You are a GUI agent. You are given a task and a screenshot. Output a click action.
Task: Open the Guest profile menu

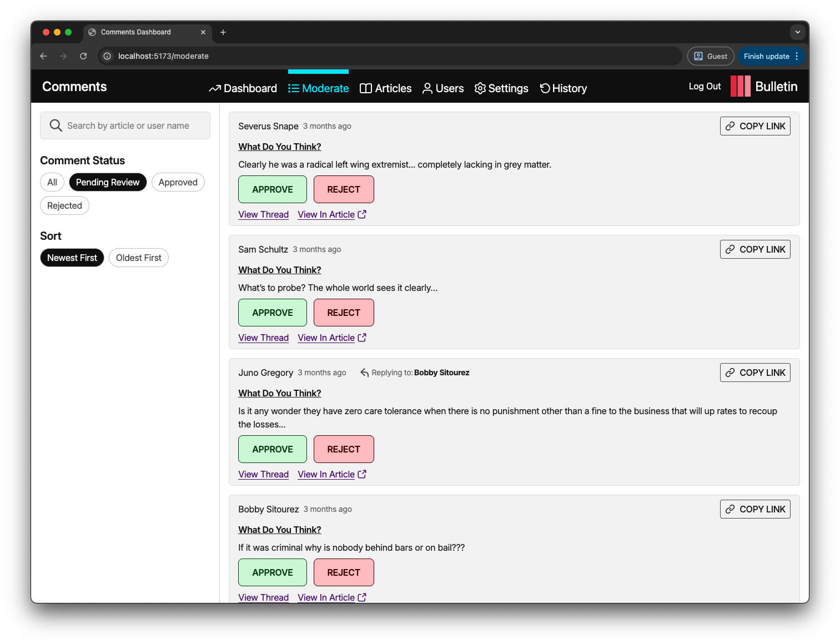pos(711,56)
